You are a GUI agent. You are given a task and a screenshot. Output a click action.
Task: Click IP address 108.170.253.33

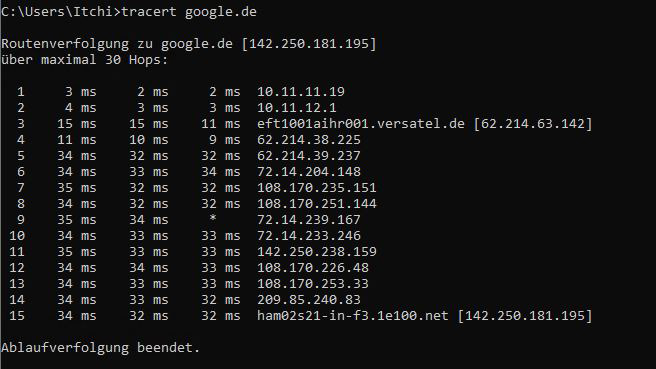(x=313, y=284)
